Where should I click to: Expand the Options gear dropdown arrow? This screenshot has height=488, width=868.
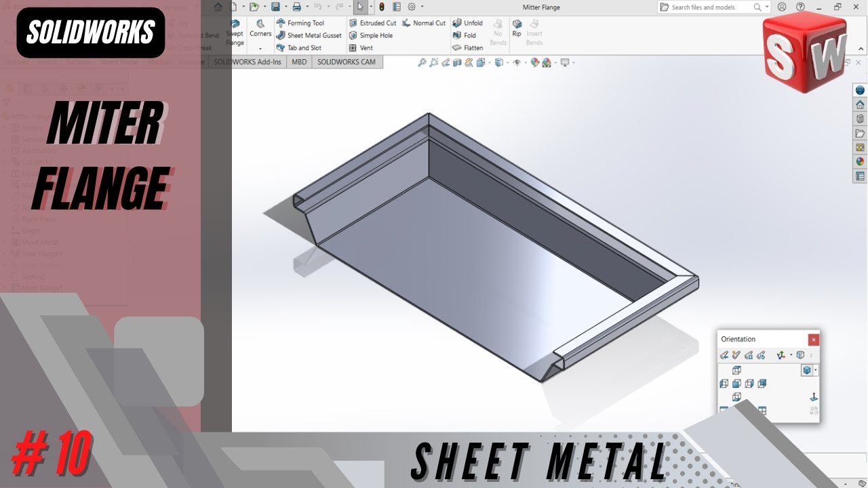[x=422, y=7]
